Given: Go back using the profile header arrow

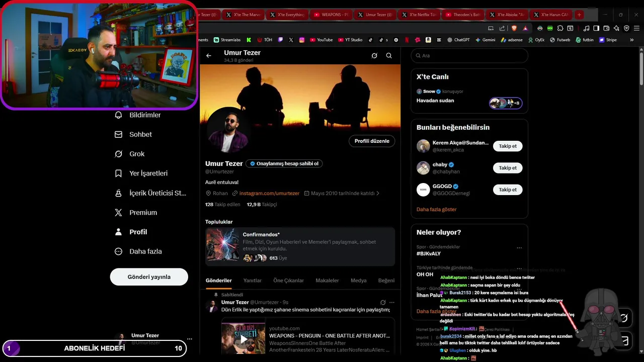Looking at the screenshot, I should (209, 56).
